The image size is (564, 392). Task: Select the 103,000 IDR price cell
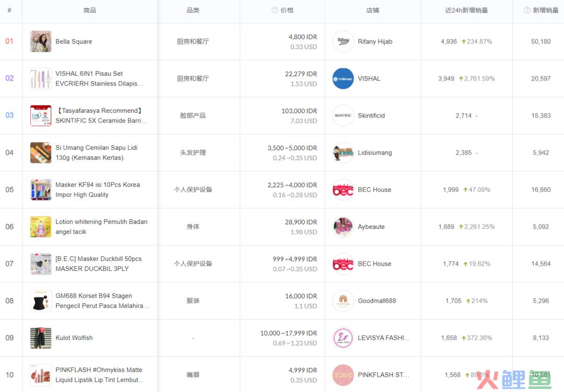(x=299, y=111)
